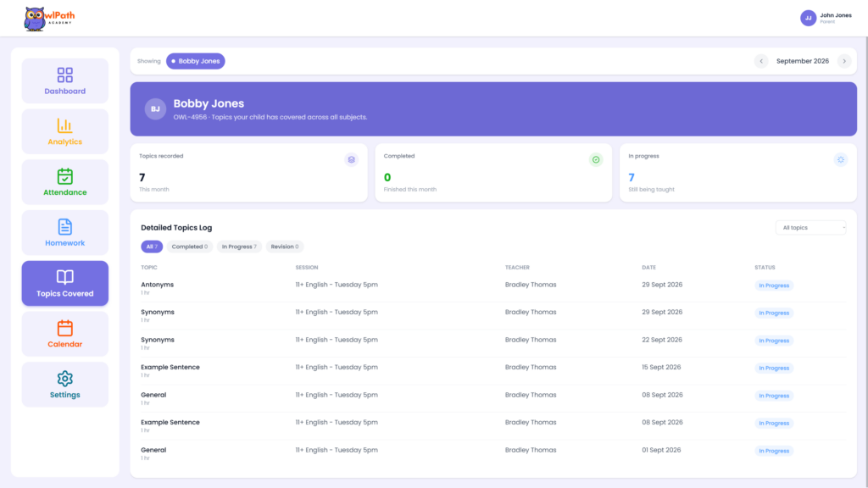Open the Settings gear icon
The width and height of the screenshot is (868, 488).
(64, 379)
